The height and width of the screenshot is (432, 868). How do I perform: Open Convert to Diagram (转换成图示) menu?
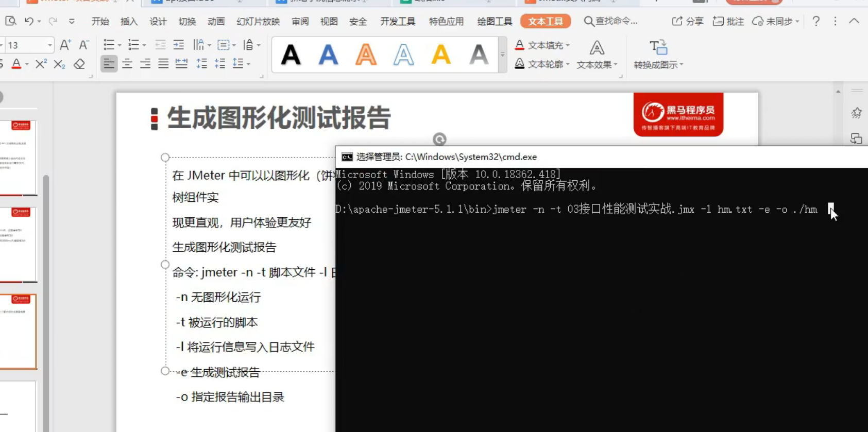point(658,55)
